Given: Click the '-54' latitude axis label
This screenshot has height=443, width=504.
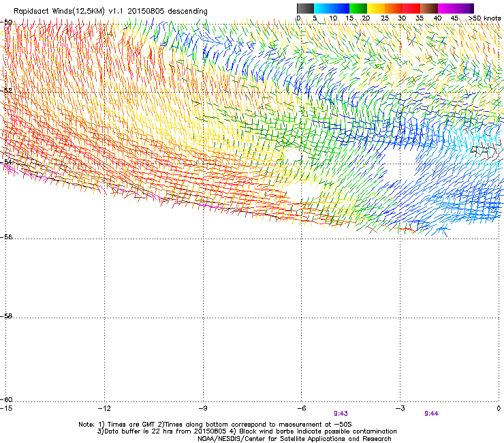Looking at the screenshot, I should pos(6,162).
